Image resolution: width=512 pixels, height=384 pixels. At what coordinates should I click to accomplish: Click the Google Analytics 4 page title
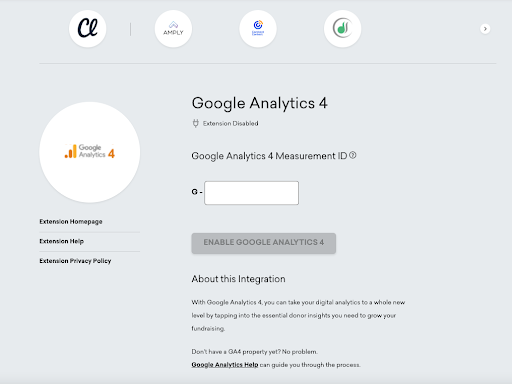[260, 103]
